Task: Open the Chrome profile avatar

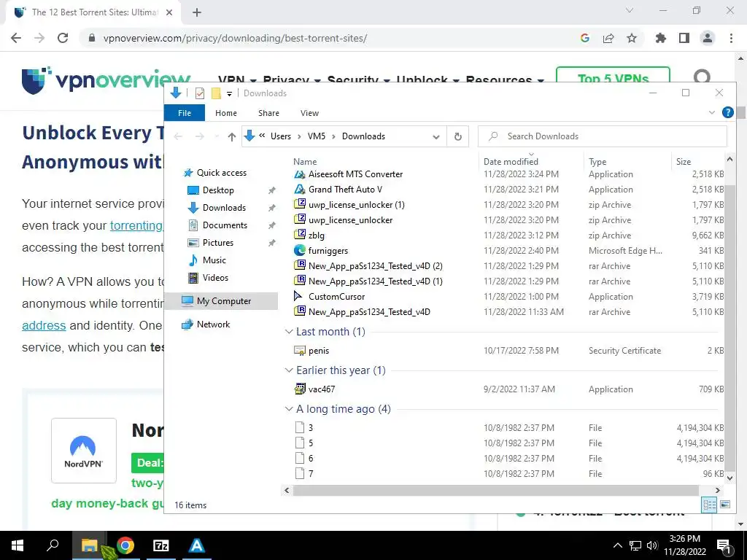Action: (x=708, y=38)
